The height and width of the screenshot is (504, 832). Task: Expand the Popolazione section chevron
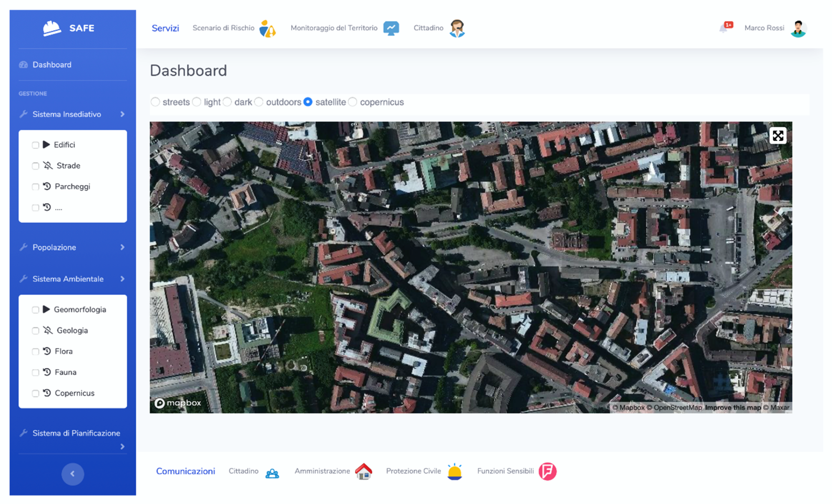(122, 247)
